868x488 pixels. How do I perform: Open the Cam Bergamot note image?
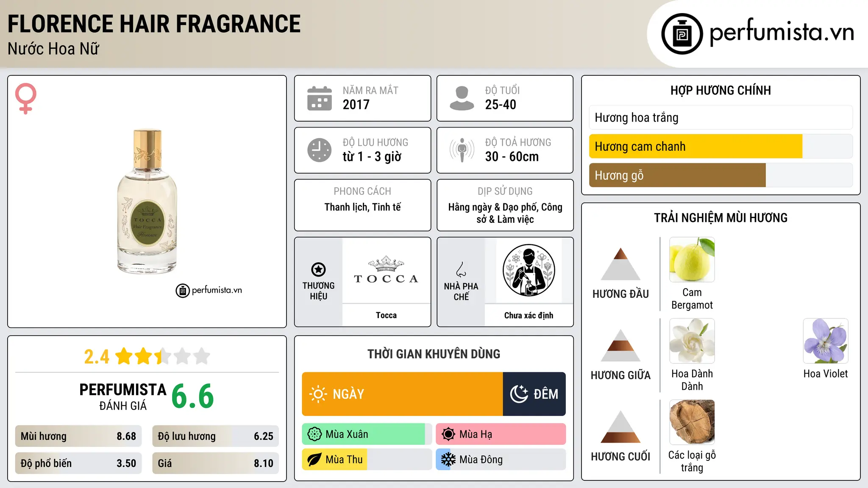(692, 260)
